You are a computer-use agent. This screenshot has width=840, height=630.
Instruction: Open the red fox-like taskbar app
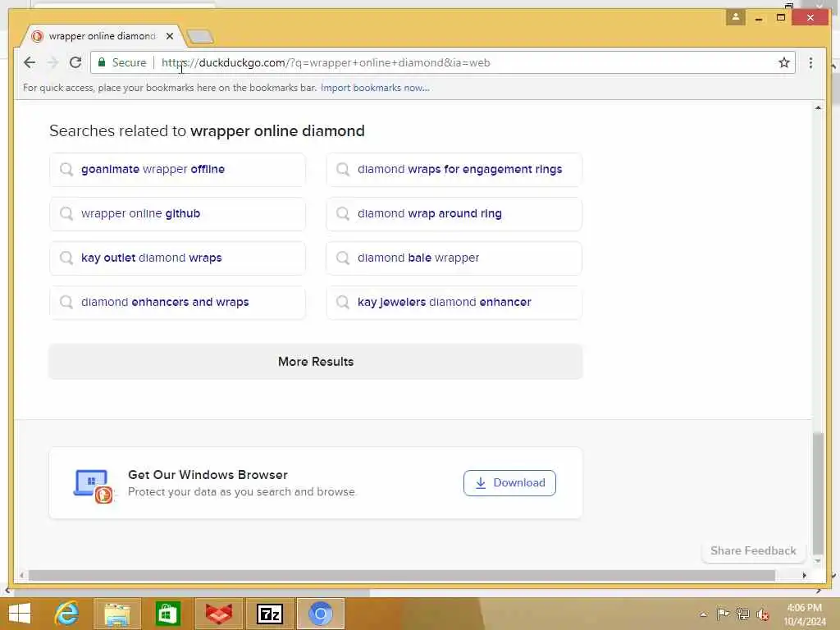click(x=218, y=614)
